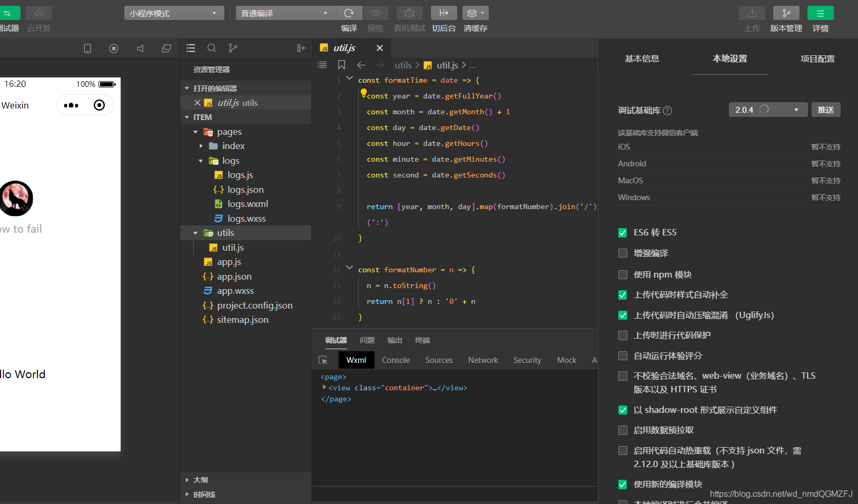Image resolution: width=858 pixels, height=504 pixels.
Task: Click the cloud development icon
Action: (39, 13)
